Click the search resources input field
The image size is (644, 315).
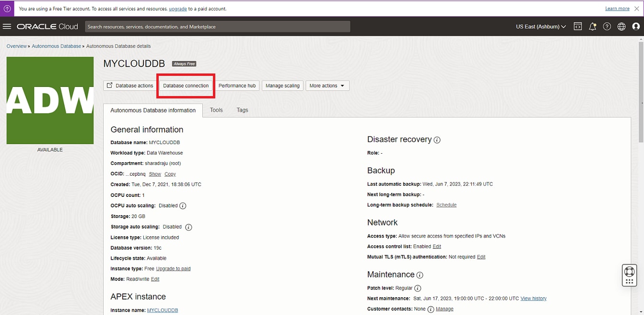point(217,26)
